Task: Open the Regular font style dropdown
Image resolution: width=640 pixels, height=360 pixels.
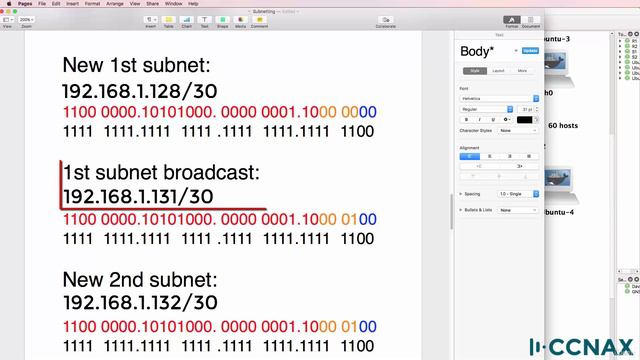Action: pyautogui.click(x=486, y=109)
